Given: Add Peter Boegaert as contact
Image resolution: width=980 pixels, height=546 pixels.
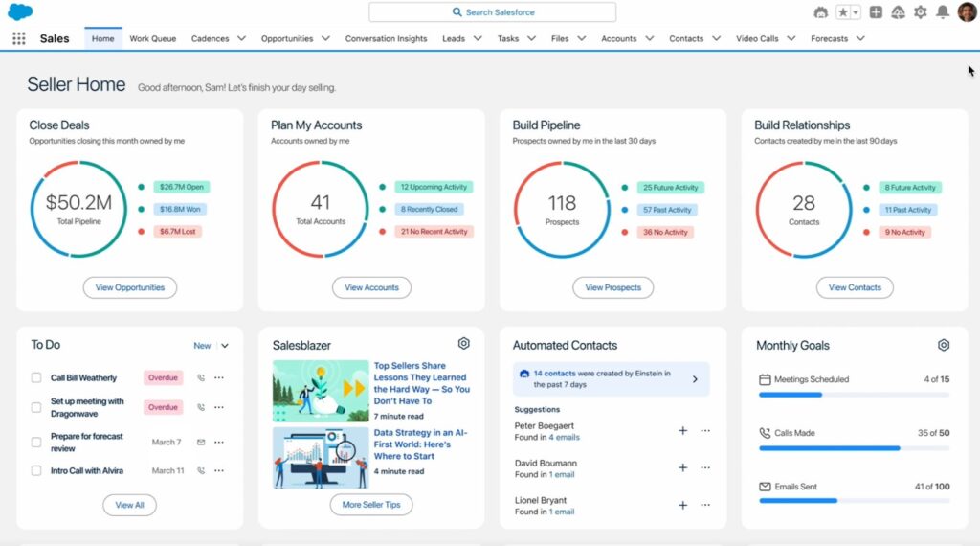Looking at the screenshot, I should 683,430.
